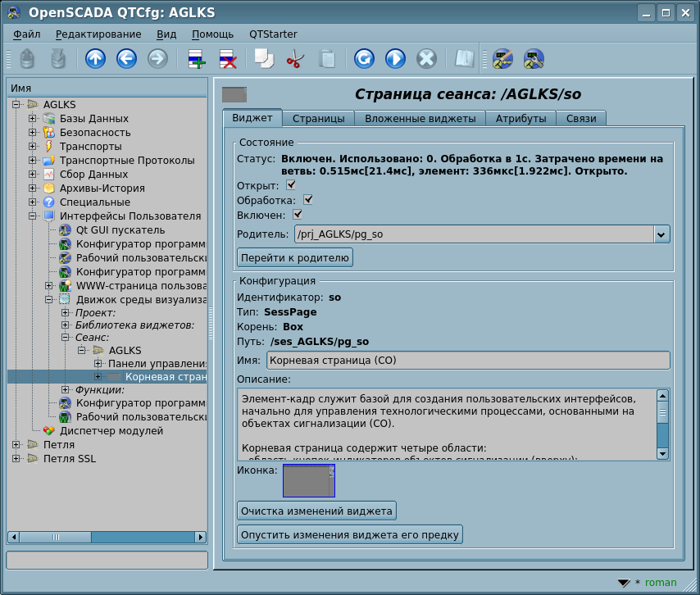The width and height of the screenshot is (700, 595).
Task: Open the Помощь menu
Action: point(212,34)
